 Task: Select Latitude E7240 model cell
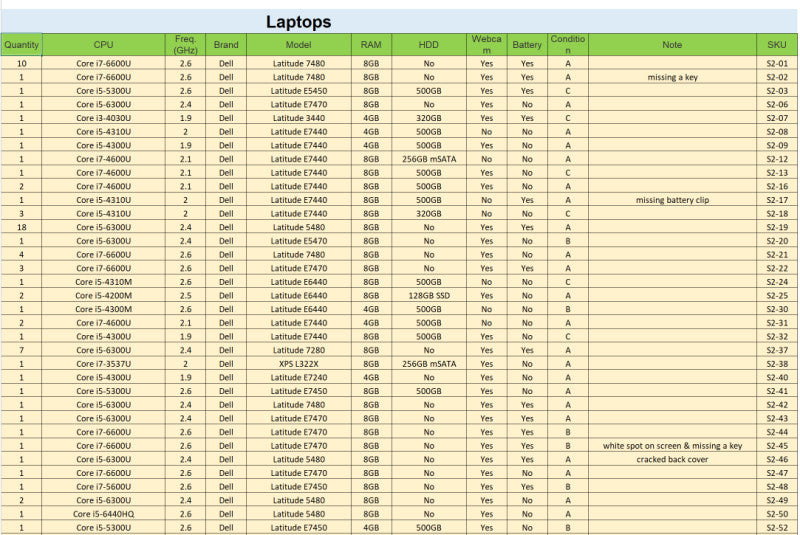click(x=299, y=377)
